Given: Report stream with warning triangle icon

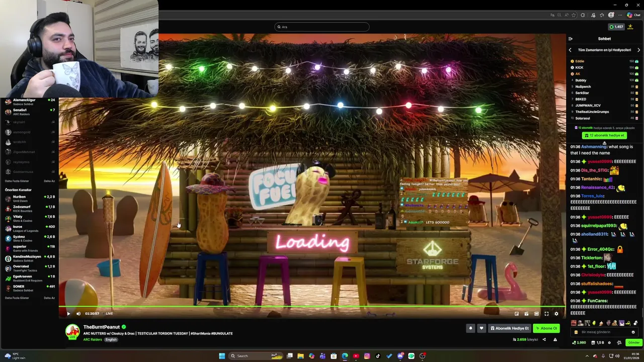Looking at the screenshot, I should point(555,339).
